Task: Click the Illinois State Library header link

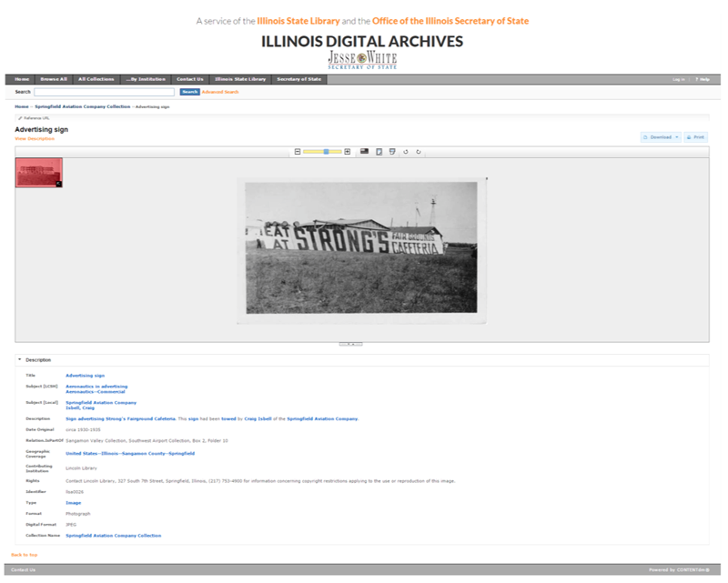Action: [298, 21]
